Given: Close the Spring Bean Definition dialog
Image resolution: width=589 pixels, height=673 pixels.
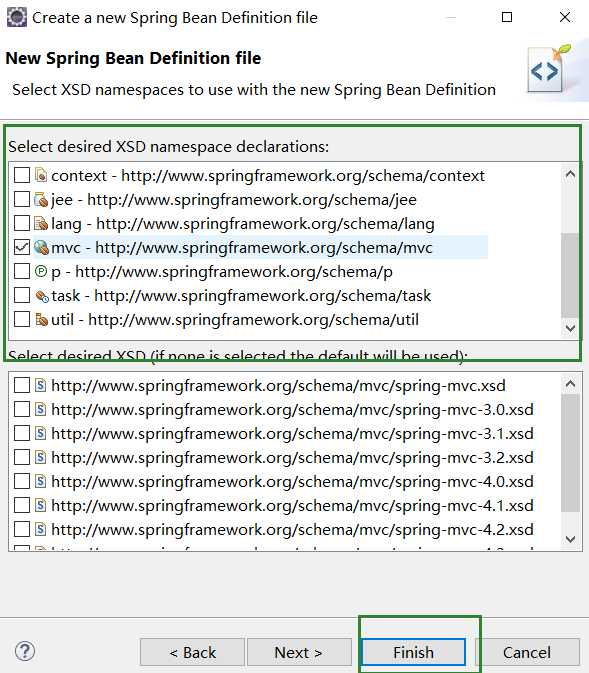Looking at the screenshot, I should pos(565,17).
